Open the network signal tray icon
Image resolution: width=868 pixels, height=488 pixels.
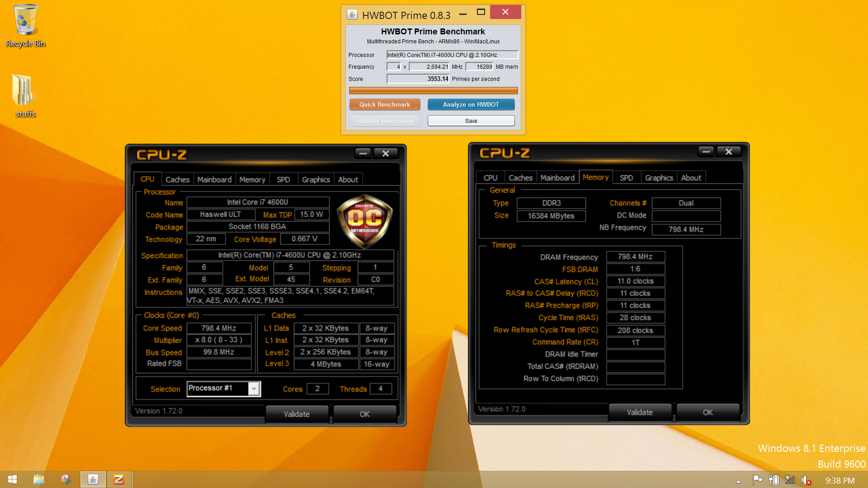coord(790,480)
